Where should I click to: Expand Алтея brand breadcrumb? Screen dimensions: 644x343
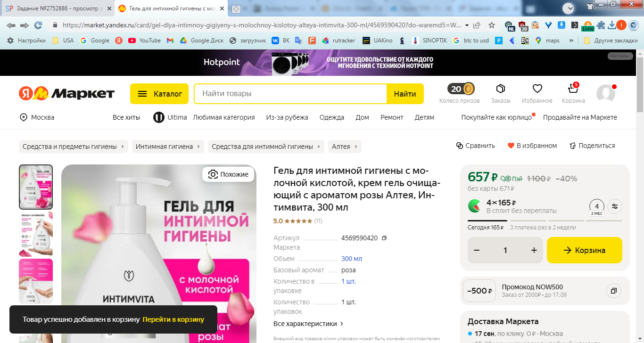coord(345,147)
